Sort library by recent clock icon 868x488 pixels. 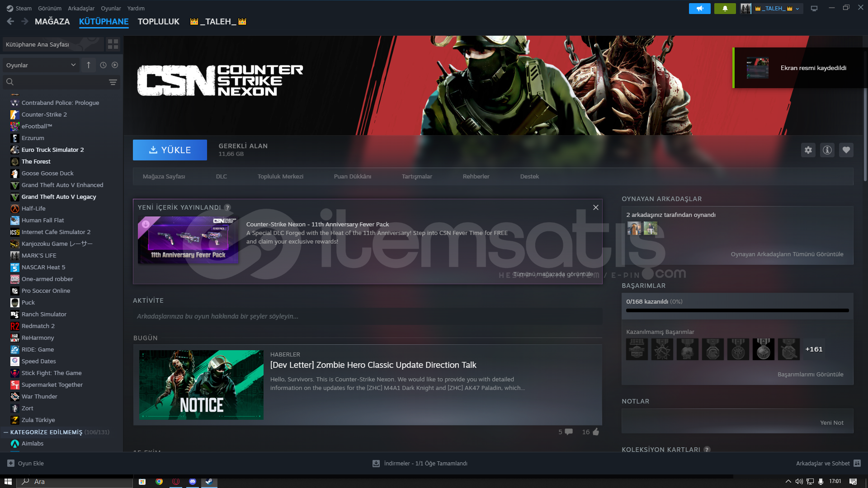tap(103, 65)
